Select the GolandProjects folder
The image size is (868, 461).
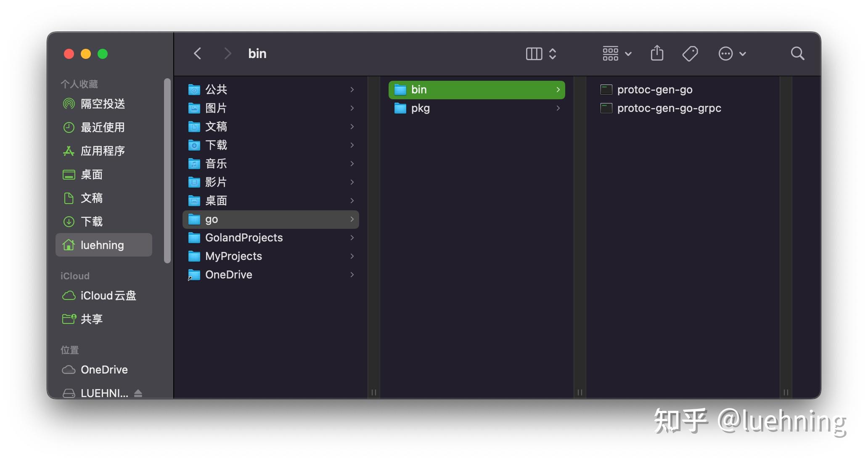[x=271, y=238]
